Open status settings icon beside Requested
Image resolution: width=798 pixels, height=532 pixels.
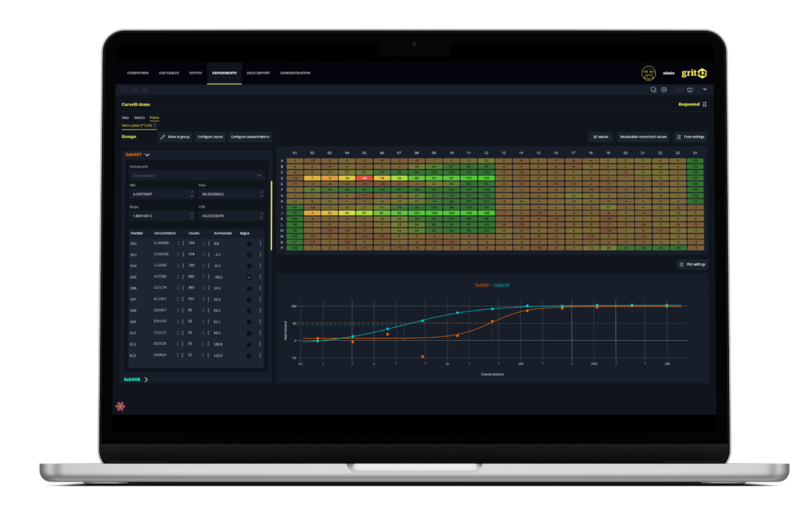pyautogui.click(x=704, y=104)
